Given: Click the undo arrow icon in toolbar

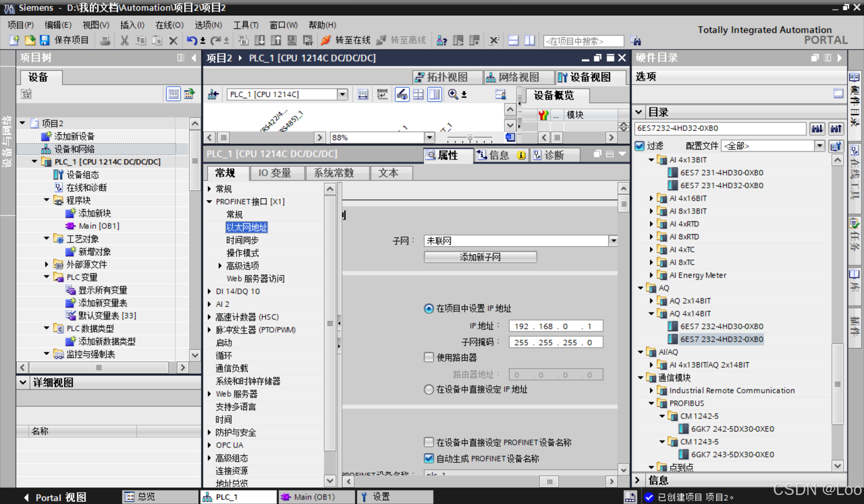Looking at the screenshot, I should tap(192, 40).
